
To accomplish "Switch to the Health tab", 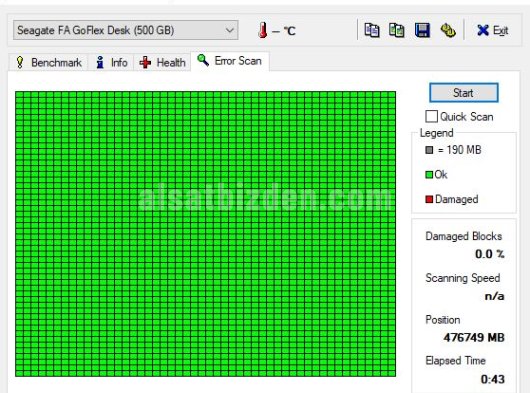I will point(162,63).
